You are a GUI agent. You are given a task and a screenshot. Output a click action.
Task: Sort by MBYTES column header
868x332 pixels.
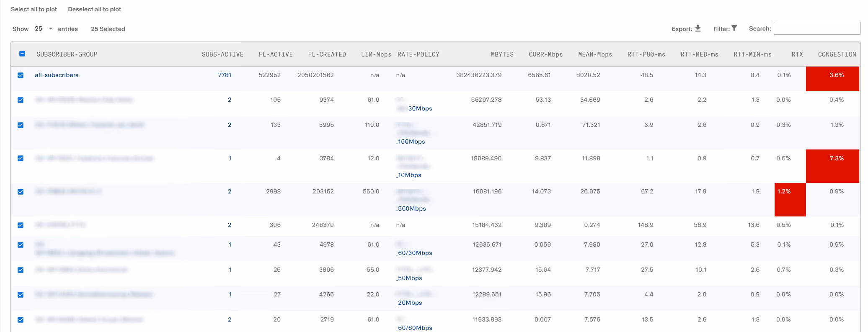pos(502,54)
